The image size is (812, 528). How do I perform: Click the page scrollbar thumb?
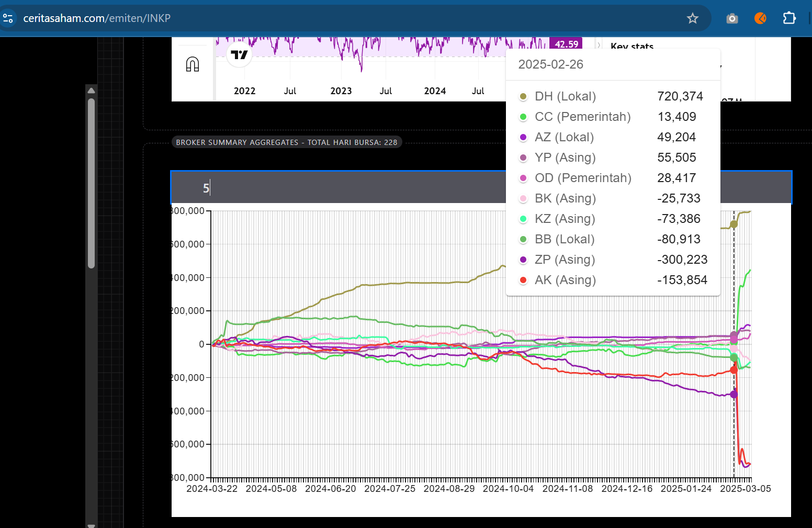pos(92,183)
